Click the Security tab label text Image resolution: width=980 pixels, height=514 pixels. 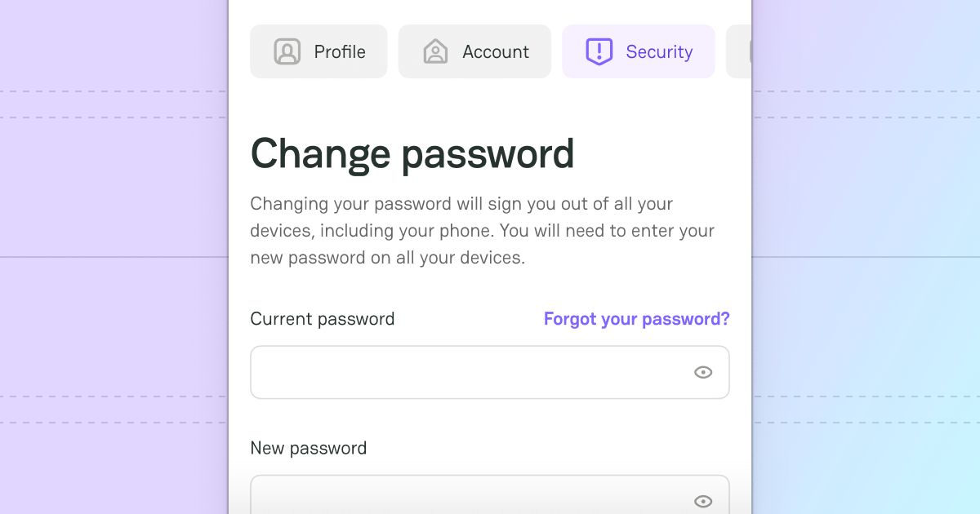tap(660, 51)
